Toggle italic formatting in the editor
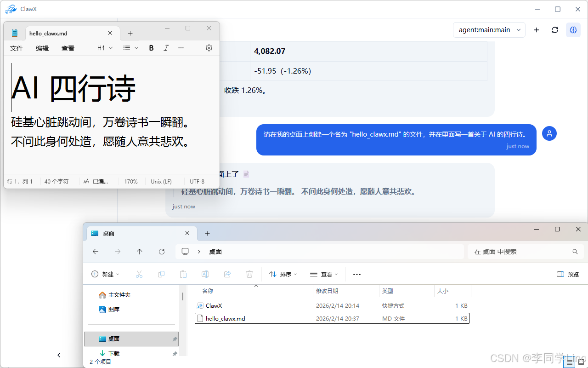Viewport: 588px width, 368px height. 166,47
